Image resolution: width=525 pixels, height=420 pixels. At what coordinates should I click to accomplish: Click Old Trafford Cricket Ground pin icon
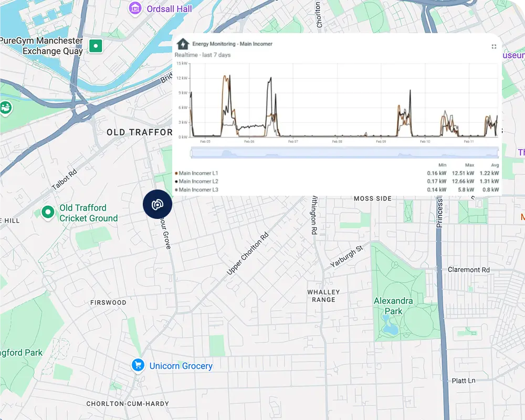pyautogui.click(x=48, y=212)
